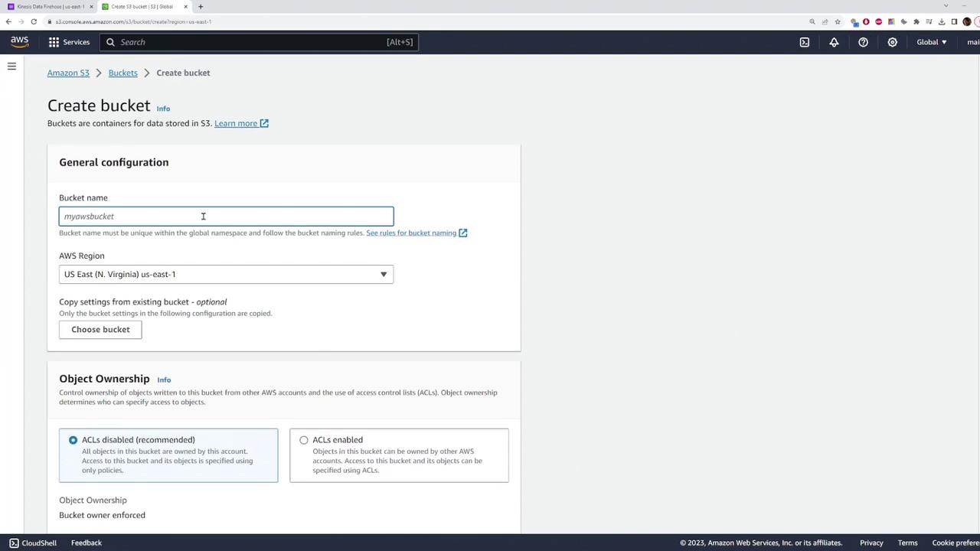Open the settings gear in AWS header
The image size is (980, 551).
[x=892, y=42]
